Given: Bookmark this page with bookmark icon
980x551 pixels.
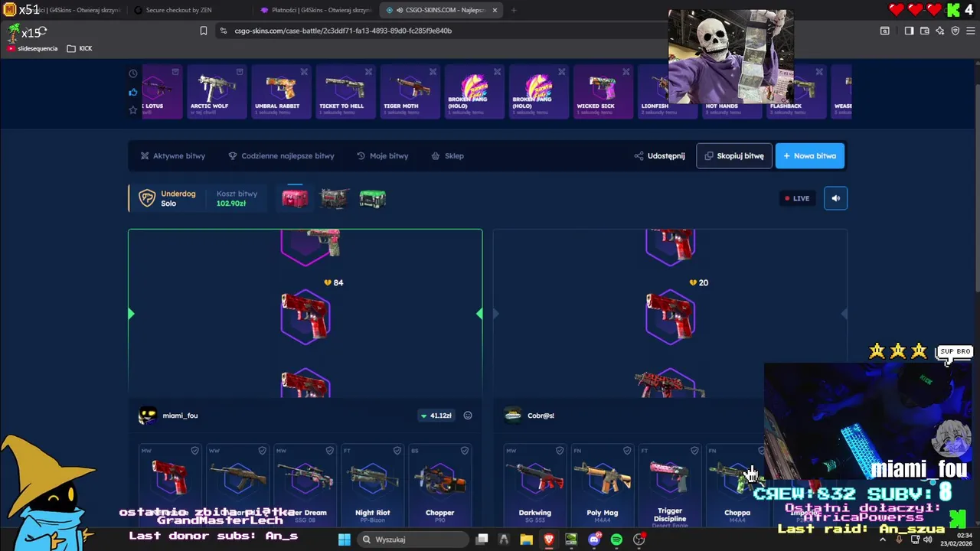Looking at the screenshot, I should click(x=203, y=31).
